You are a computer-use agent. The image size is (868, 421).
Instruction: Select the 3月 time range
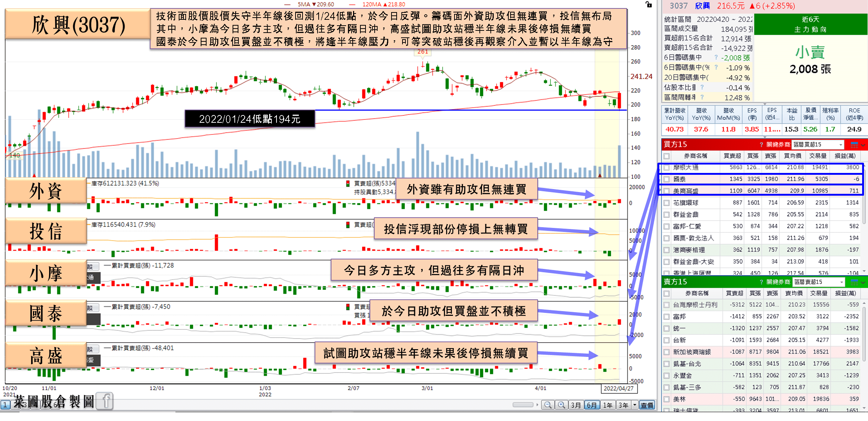[x=576, y=405]
